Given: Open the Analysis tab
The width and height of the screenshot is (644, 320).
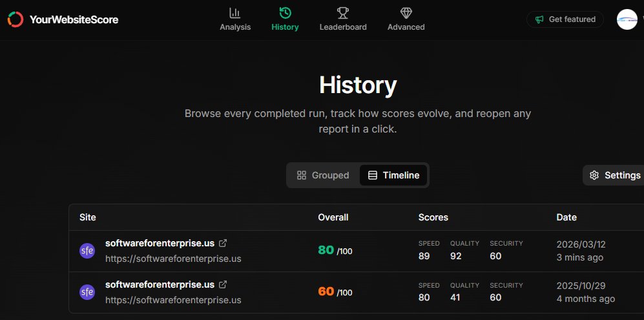Looking at the screenshot, I should coord(235,19).
